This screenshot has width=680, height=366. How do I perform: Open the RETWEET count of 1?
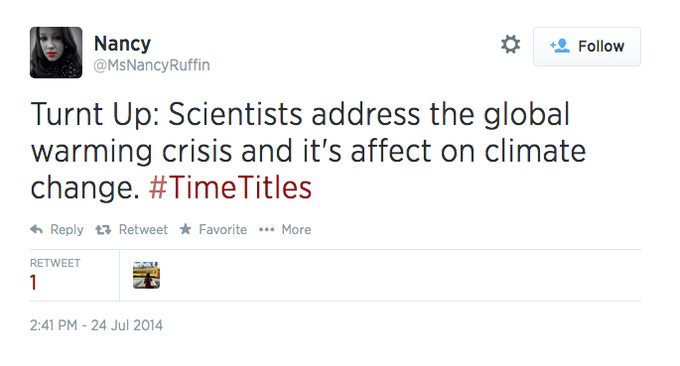(33, 283)
